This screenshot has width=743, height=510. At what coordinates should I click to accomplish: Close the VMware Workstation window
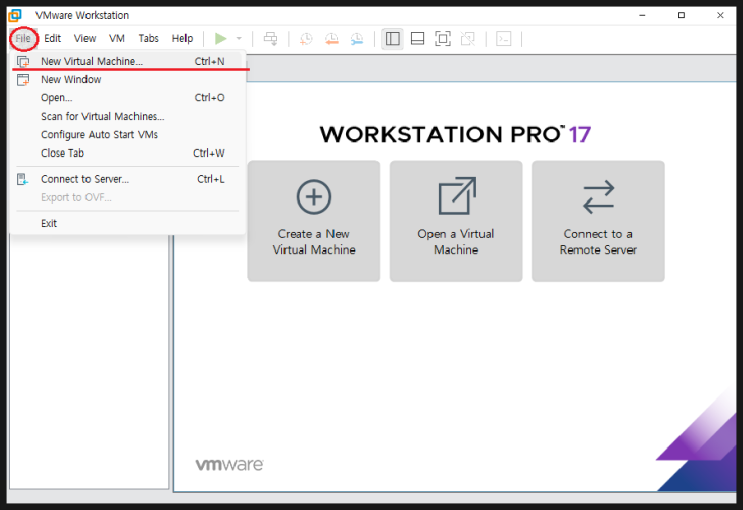coord(720,15)
